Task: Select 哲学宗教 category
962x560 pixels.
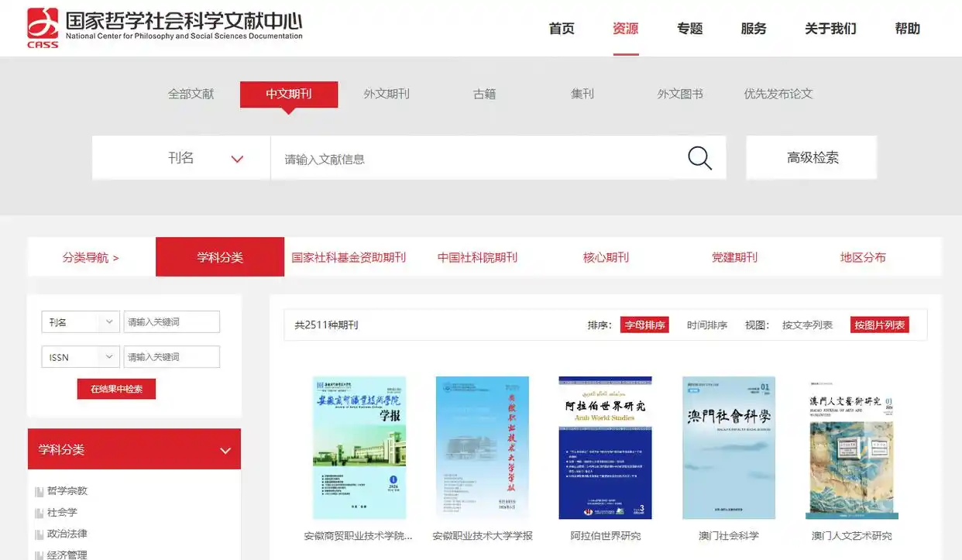Action: pyautogui.click(x=67, y=491)
